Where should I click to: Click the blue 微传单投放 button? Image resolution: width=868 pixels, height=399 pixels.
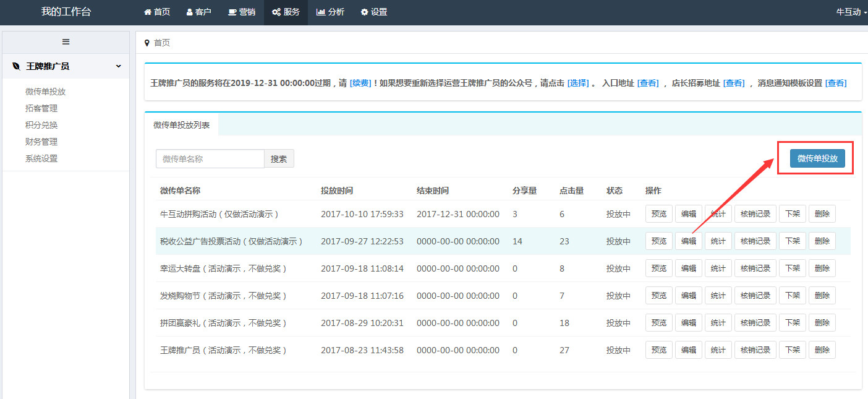click(x=817, y=158)
